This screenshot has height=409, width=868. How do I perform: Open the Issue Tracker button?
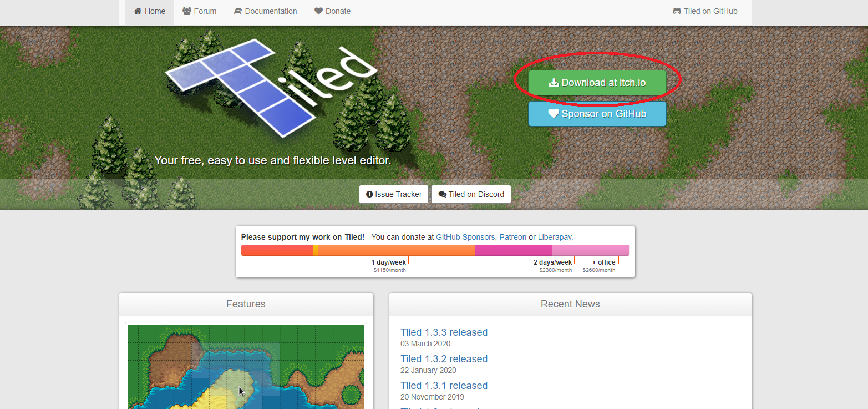(x=394, y=194)
